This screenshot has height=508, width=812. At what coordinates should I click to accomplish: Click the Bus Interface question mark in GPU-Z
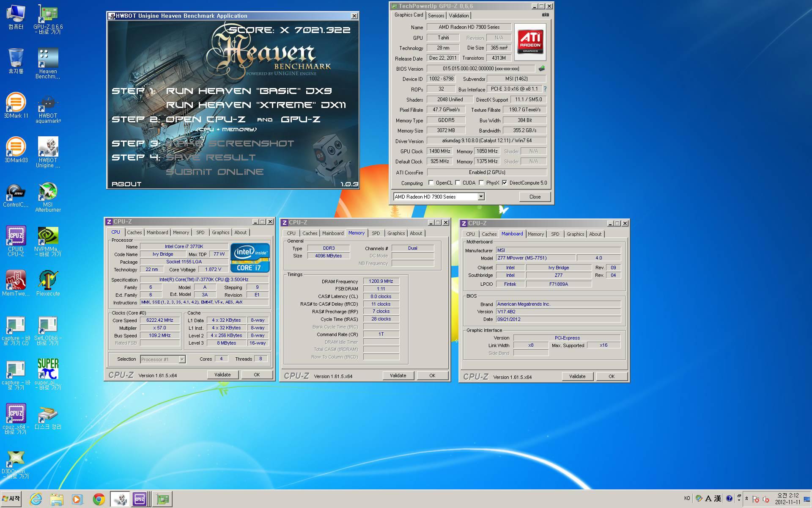(545, 89)
